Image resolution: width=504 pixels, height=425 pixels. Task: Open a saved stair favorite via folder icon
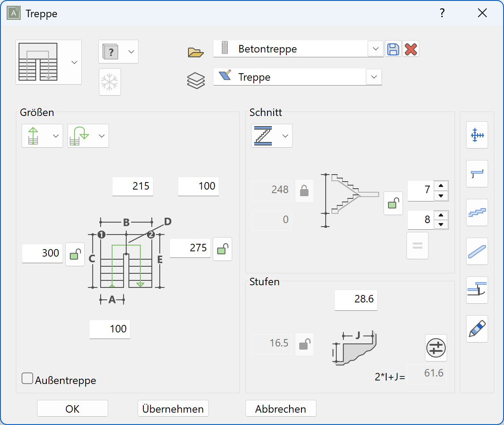click(x=196, y=52)
